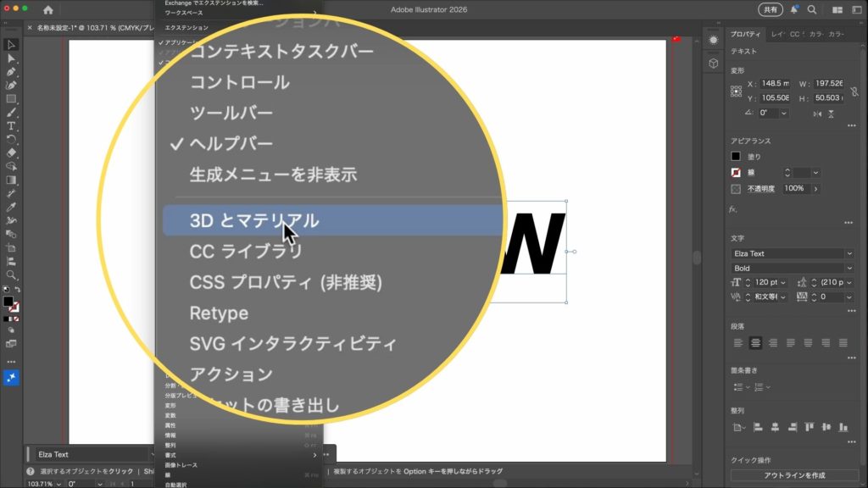Choose 3D とマテリアル from the menu

pyautogui.click(x=254, y=221)
